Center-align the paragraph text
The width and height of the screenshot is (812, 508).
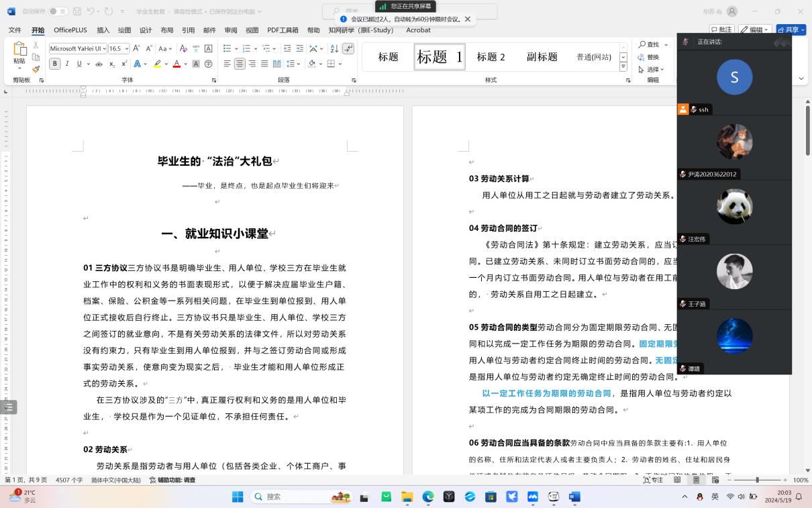pos(239,64)
